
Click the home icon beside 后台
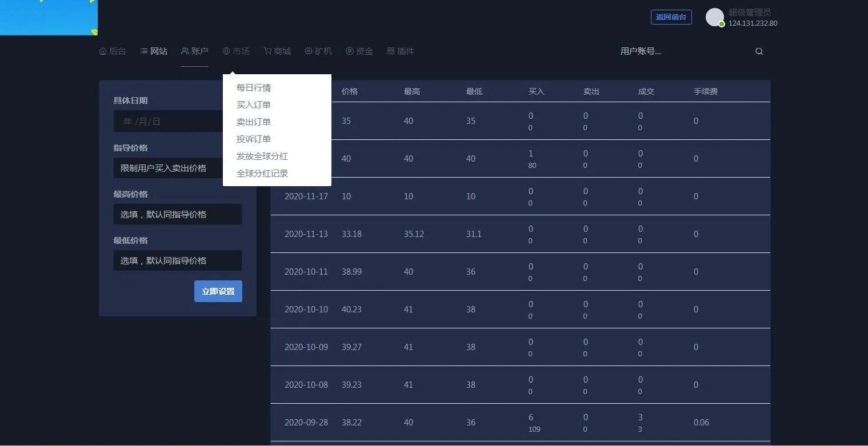(x=103, y=51)
